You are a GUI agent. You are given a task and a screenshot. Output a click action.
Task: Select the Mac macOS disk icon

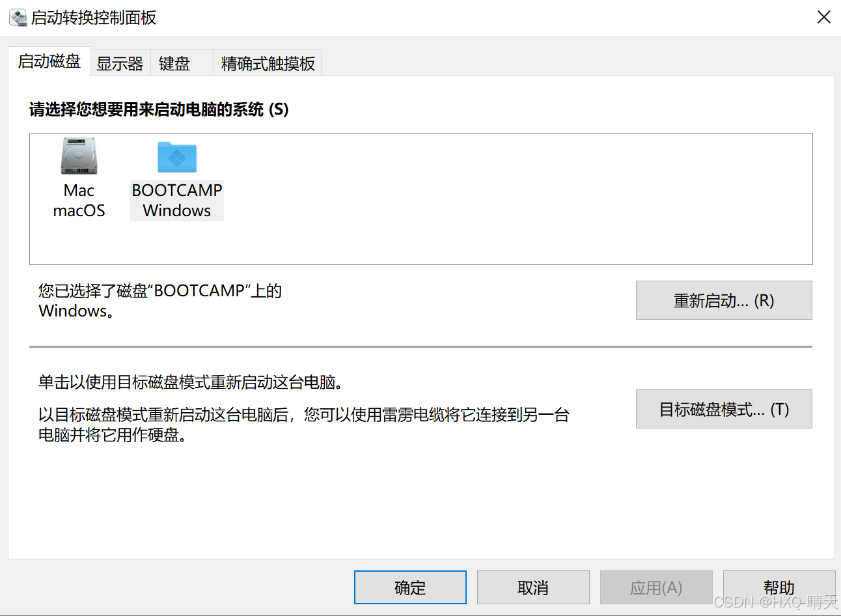pos(79,156)
